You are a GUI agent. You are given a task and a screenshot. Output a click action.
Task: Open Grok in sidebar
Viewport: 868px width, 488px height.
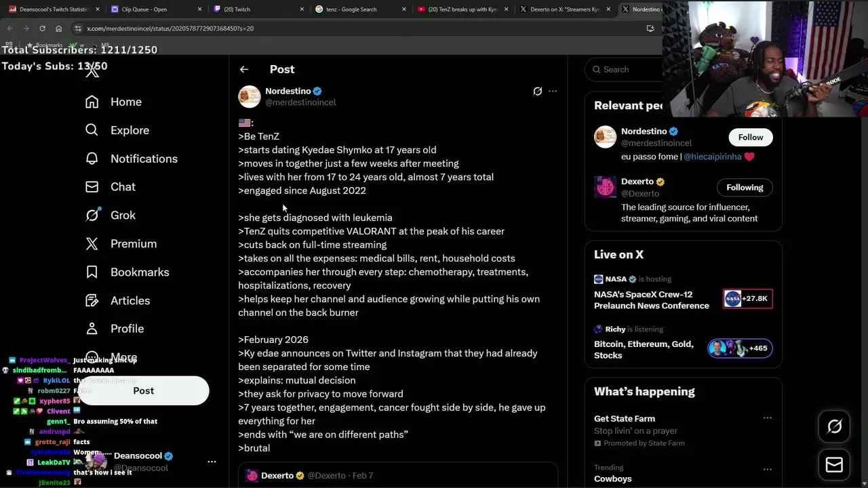pyautogui.click(x=111, y=216)
